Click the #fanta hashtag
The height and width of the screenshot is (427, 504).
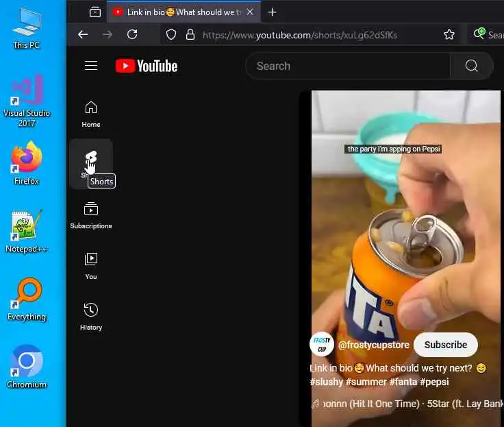click(x=403, y=382)
